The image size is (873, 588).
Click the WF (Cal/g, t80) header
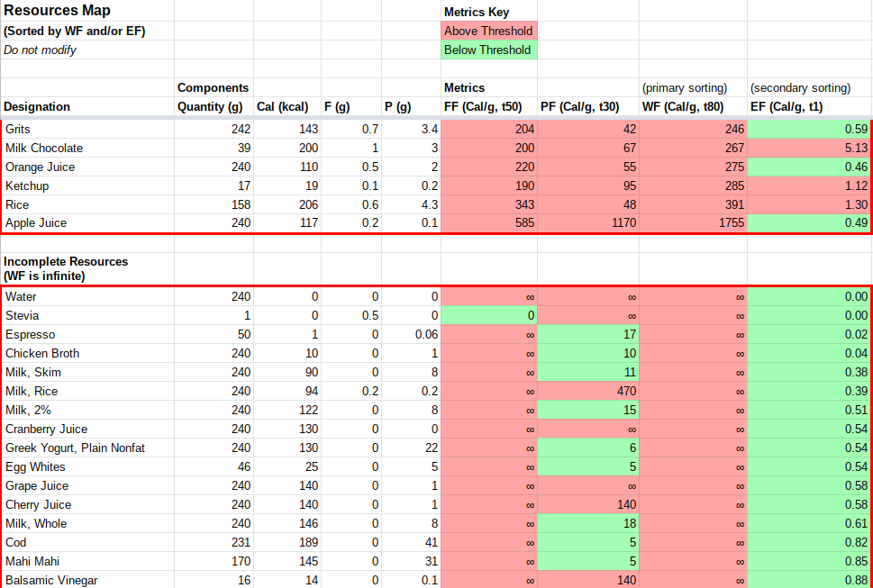point(682,106)
